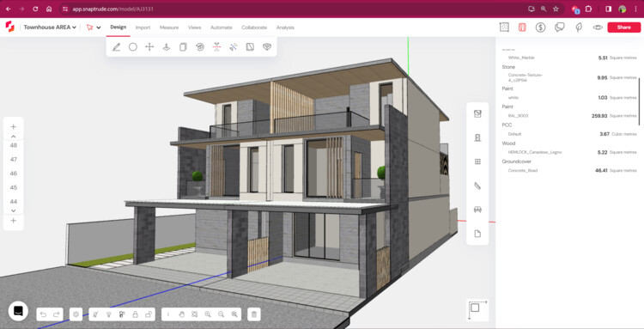
Task: Toggle the view visibility eye icon
Action: pyautogui.click(x=598, y=27)
